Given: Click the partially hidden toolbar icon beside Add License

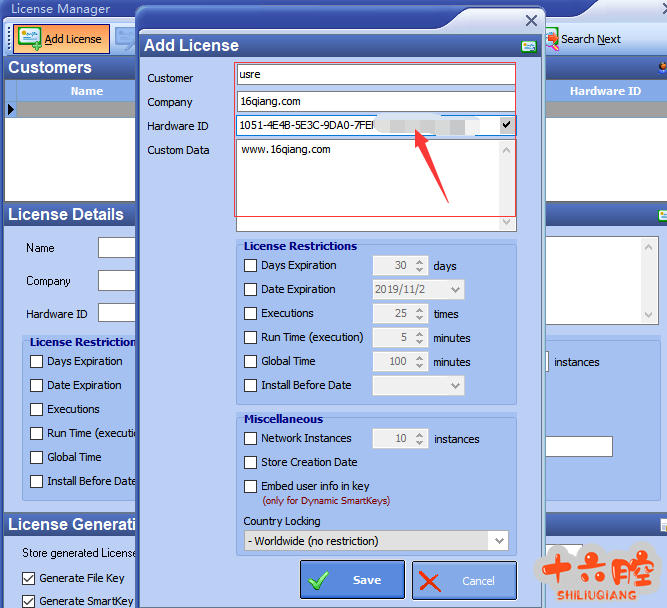Looking at the screenshot, I should 124,39.
